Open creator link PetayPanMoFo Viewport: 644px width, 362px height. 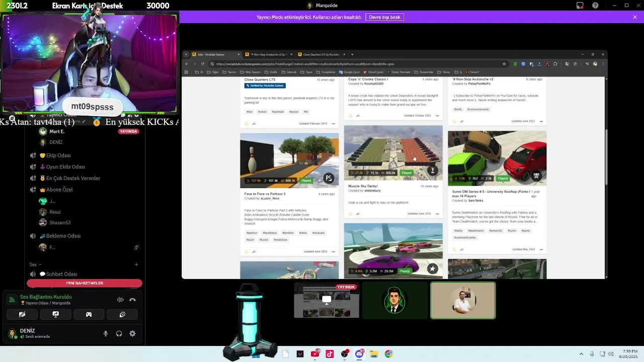pyautogui.click(x=479, y=84)
